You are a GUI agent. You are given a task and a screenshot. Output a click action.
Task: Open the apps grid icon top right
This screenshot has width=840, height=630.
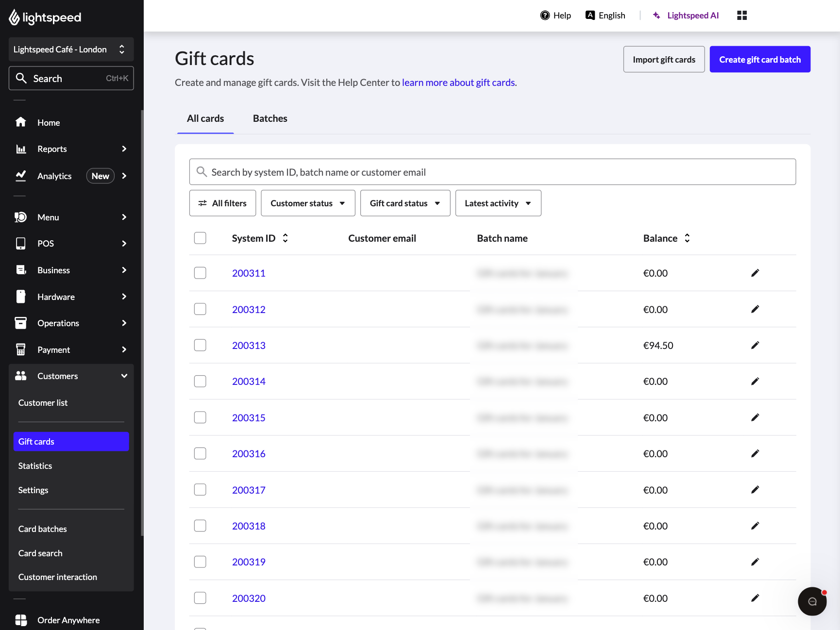(741, 15)
